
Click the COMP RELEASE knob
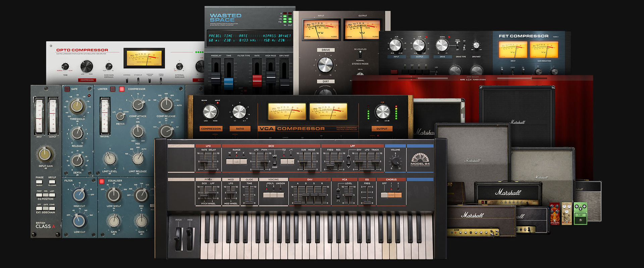tap(166, 105)
